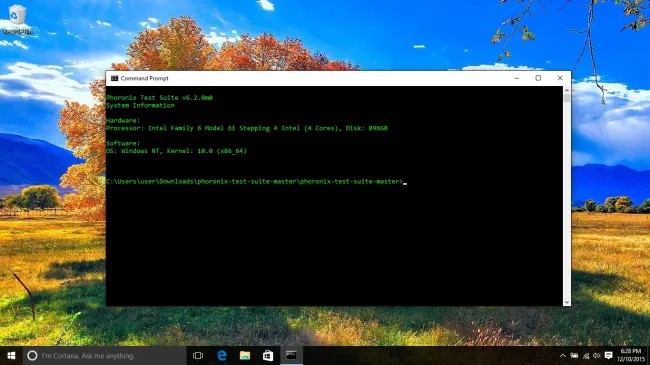Show hidden system tray icons

point(563,355)
